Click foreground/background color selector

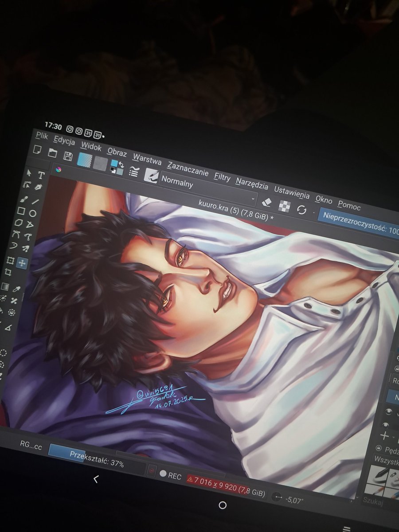point(117,168)
